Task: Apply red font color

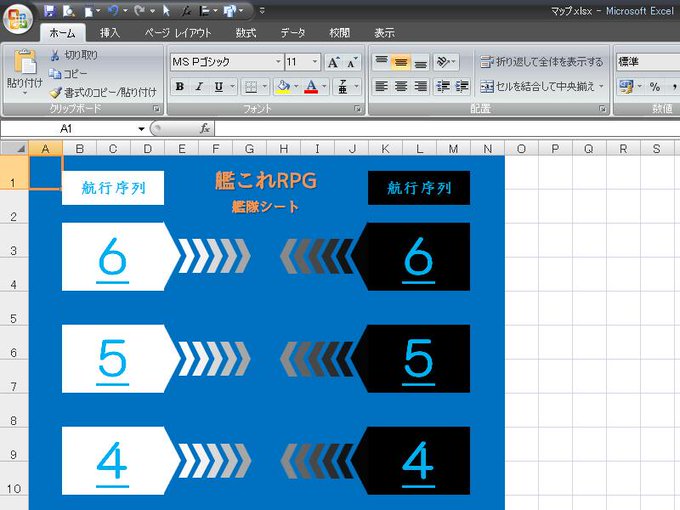Action: pyautogui.click(x=311, y=87)
